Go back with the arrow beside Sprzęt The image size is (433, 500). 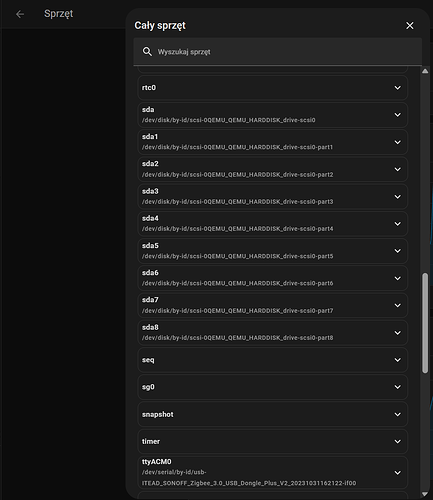[20, 14]
